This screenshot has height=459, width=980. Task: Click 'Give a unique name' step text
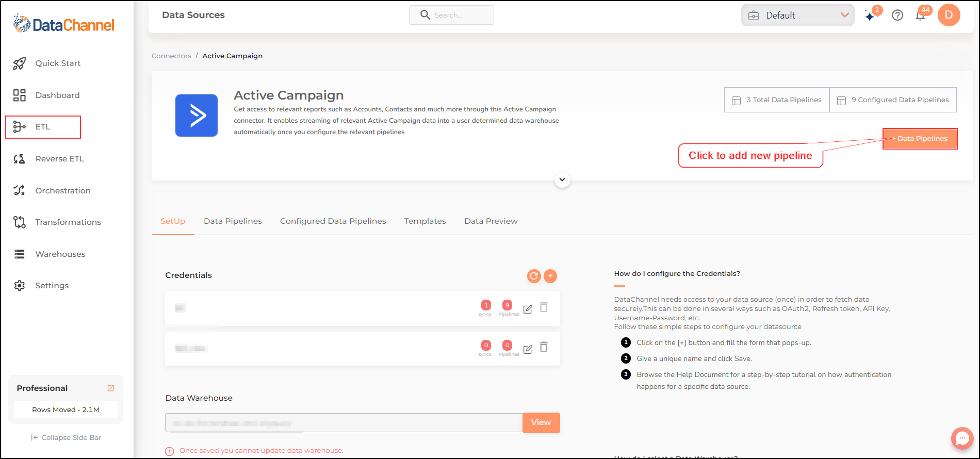[x=694, y=359]
